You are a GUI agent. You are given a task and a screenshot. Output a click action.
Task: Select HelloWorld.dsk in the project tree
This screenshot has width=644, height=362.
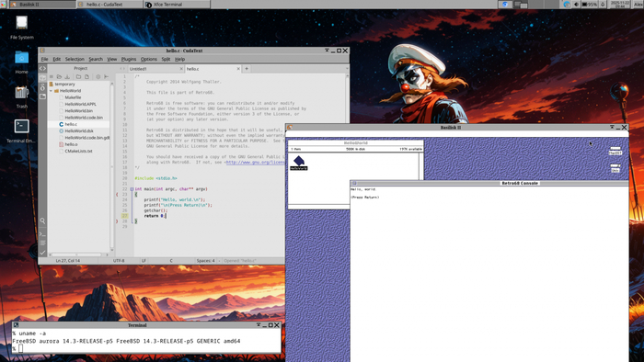(79, 130)
